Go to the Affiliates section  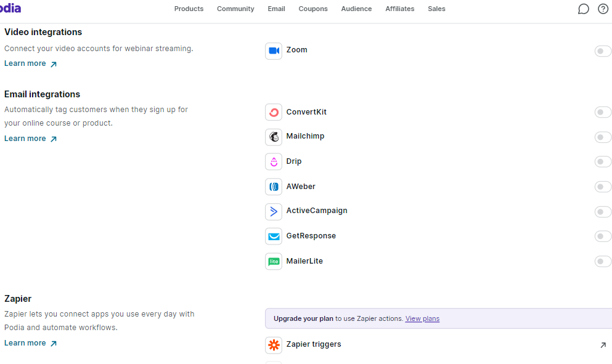(399, 9)
